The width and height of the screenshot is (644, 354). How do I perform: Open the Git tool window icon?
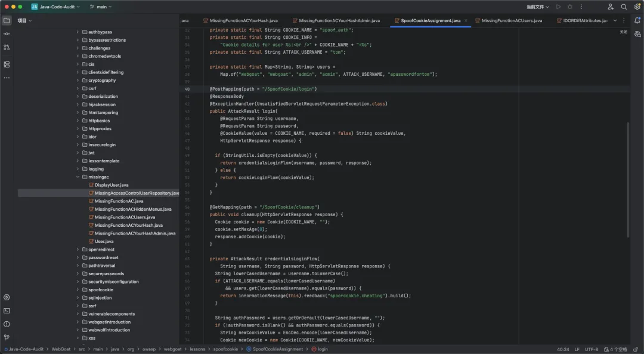tap(7, 337)
